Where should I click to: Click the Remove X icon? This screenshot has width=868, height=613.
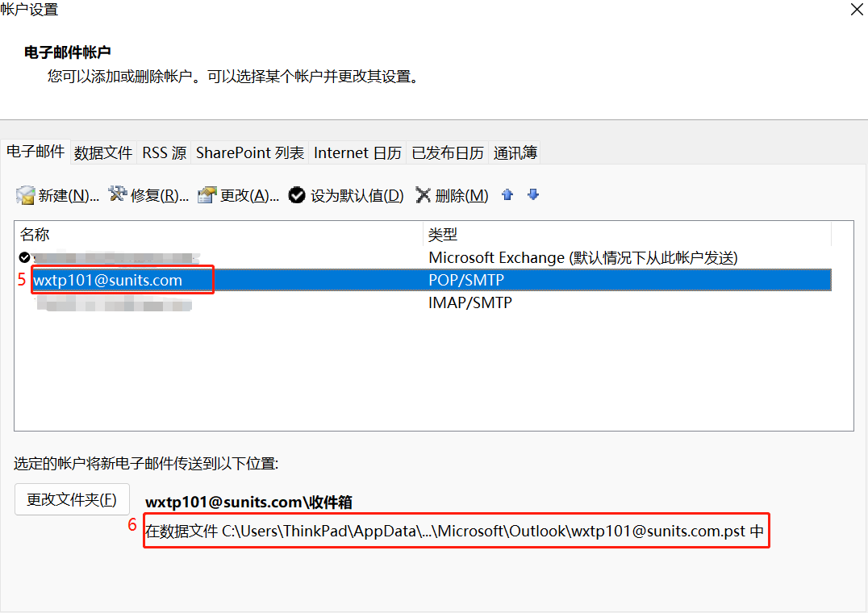[423, 195]
